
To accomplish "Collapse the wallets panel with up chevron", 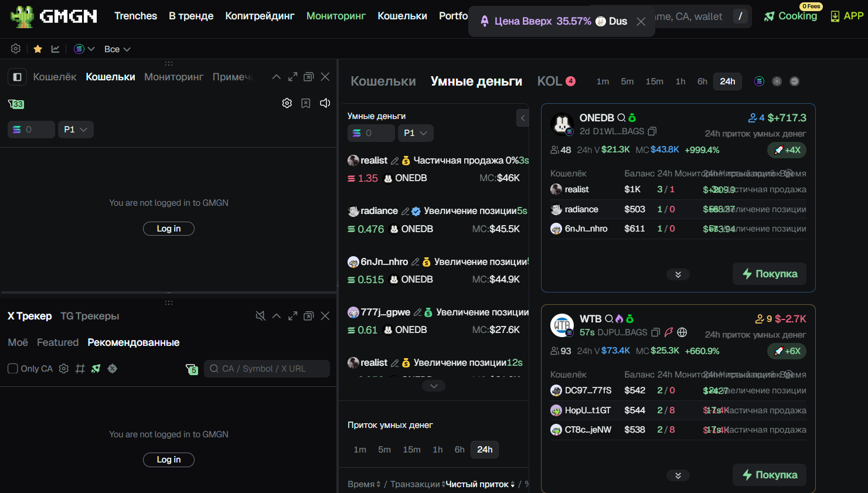I will pos(277,77).
